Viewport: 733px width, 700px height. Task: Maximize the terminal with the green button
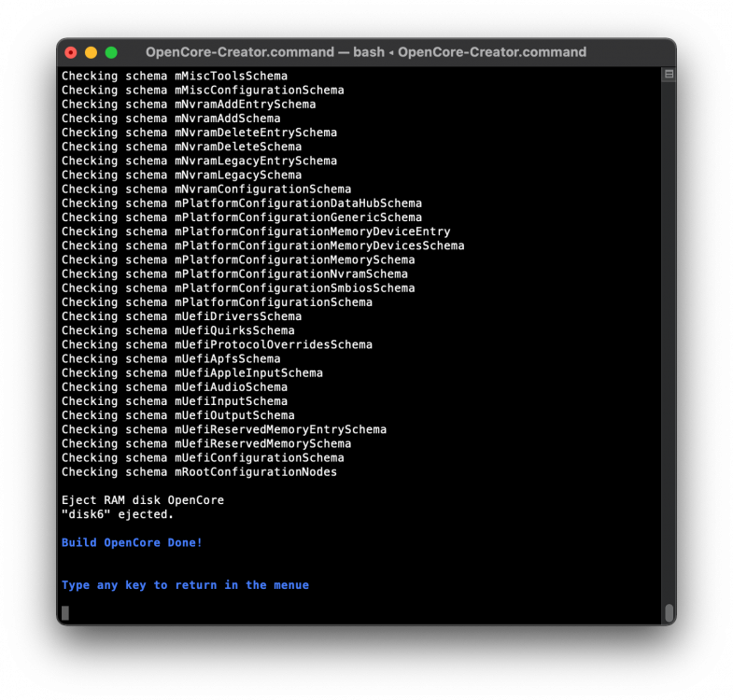111,52
